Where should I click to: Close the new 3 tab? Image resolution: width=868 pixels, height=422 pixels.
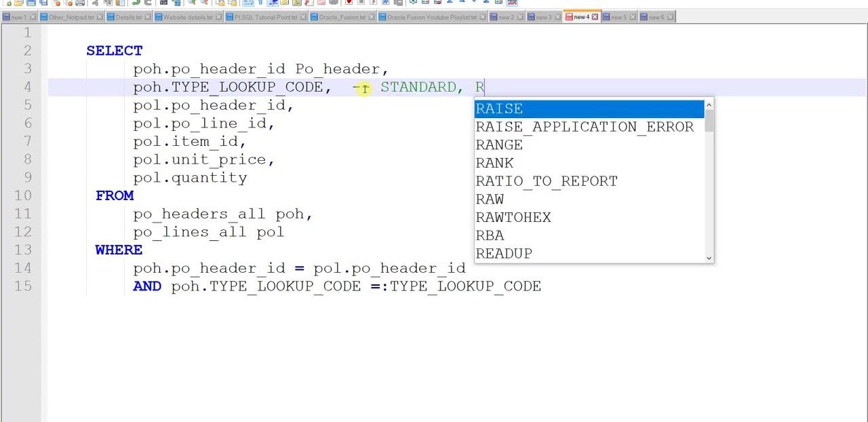pyautogui.click(x=558, y=17)
